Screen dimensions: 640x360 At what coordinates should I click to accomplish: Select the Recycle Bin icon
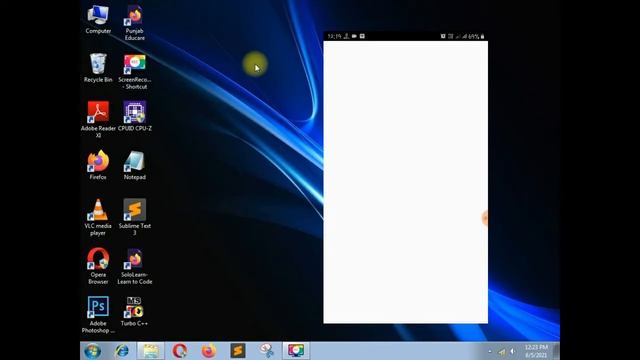pyautogui.click(x=98, y=68)
